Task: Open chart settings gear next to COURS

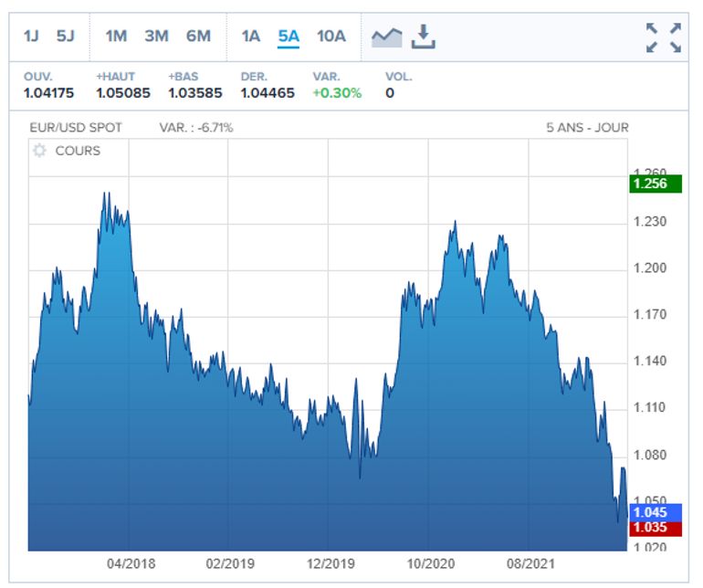Action: point(39,151)
